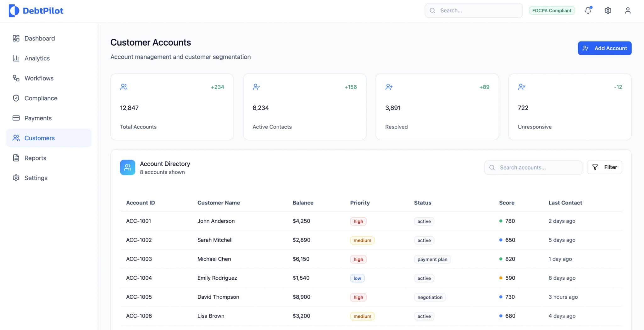The width and height of the screenshot is (644, 330).
Task: Open the notifications bell
Action: coord(588,10)
